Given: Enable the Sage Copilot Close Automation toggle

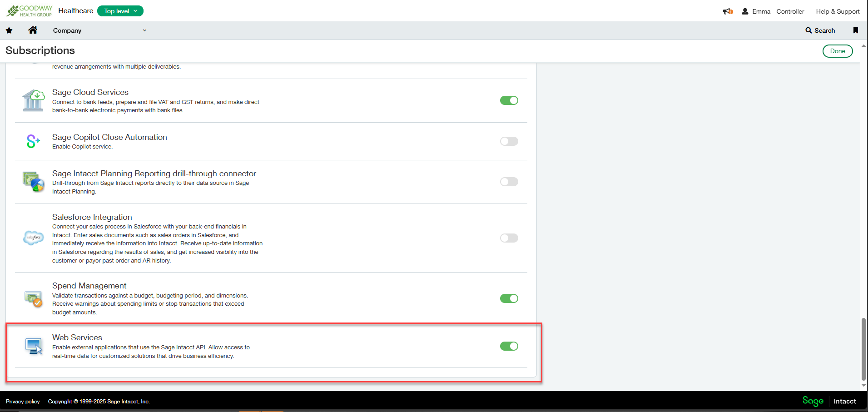Looking at the screenshot, I should (x=509, y=141).
